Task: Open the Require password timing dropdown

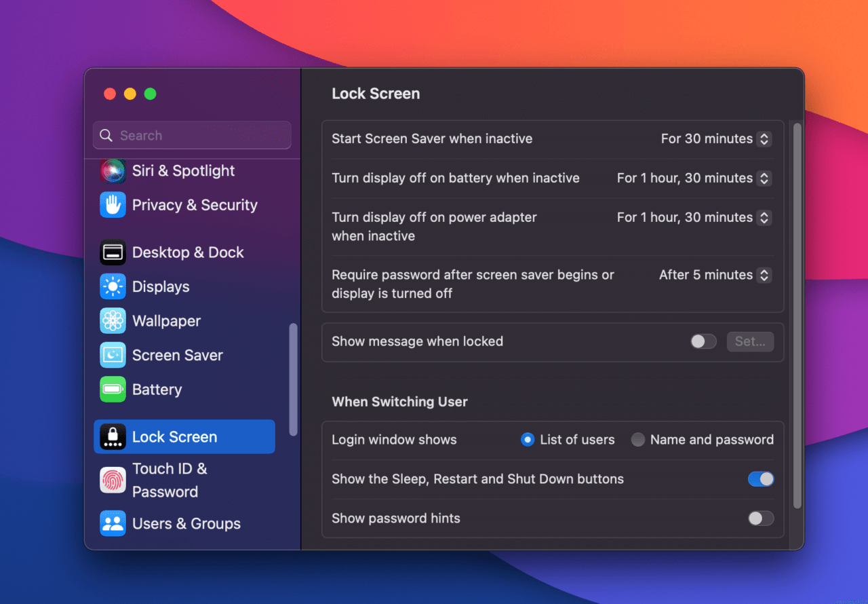Action: (x=764, y=275)
